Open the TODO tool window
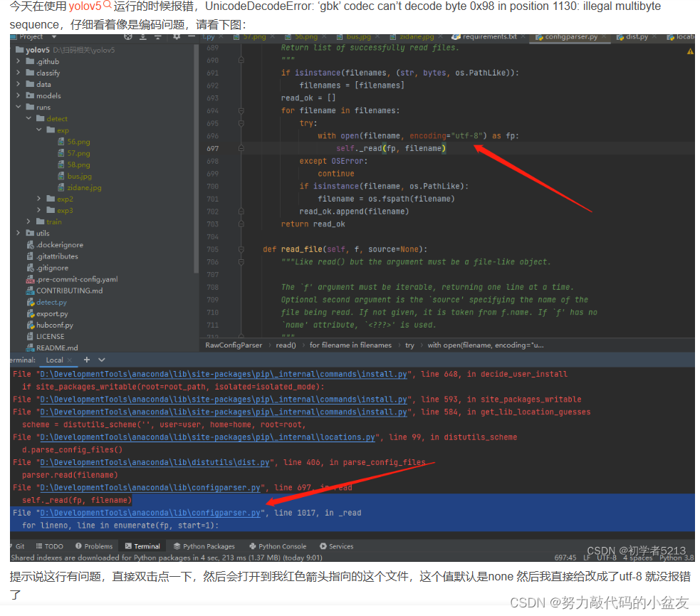700x616 pixels. (x=50, y=546)
